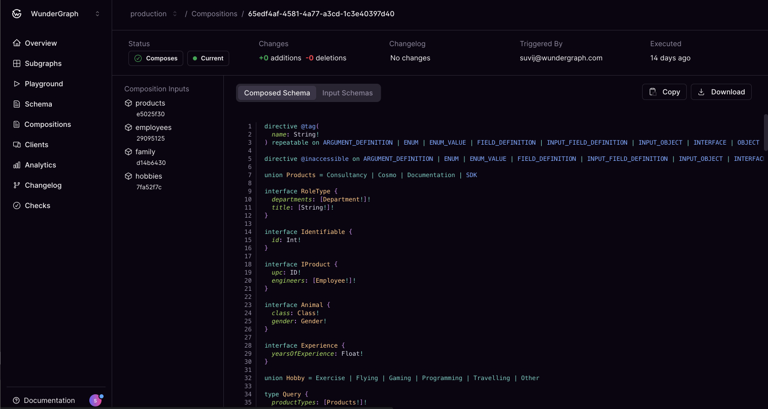Click the Compositions page icon
The width and height of the screenshot is (768, 409).
[17, 124]
